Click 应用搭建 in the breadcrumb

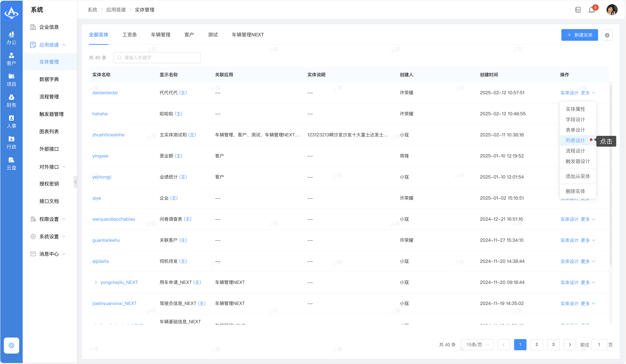[116, 10]
